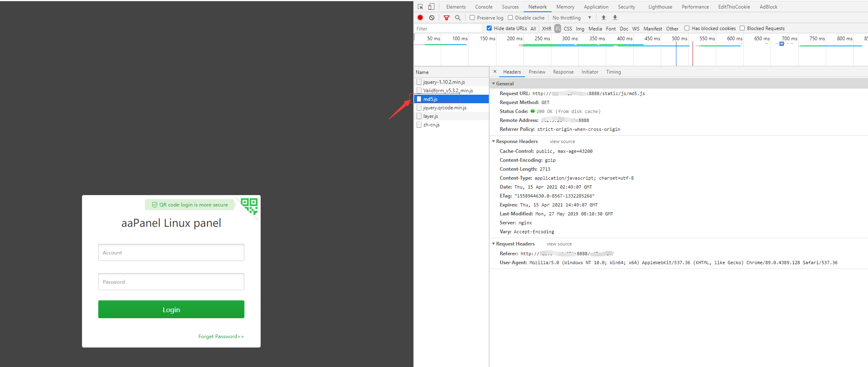View source of Response Headers
Screen dimensions: 868x367
pyautogui.click(x=562, y=141)
